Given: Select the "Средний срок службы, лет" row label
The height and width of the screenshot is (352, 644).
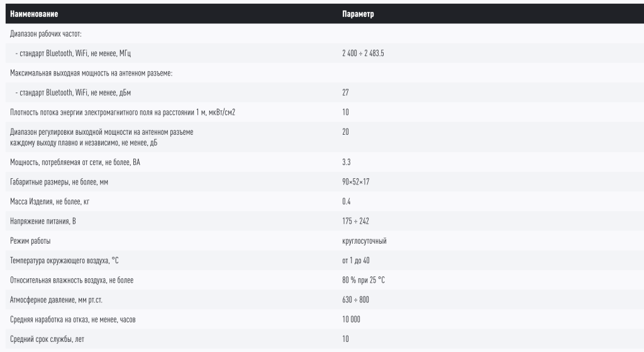Looking at the screenshot, I should pyautogui.click(x=47, y=339).
